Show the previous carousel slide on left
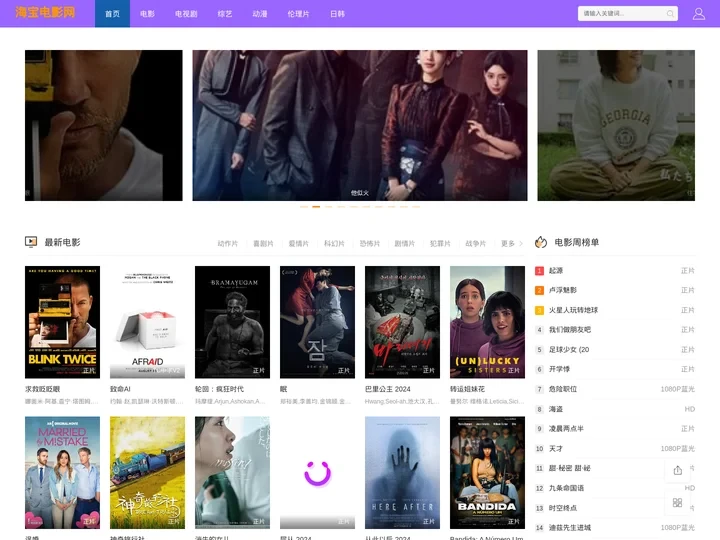The height and width of the screenshot is (540, 720). [x=103, y=125]
